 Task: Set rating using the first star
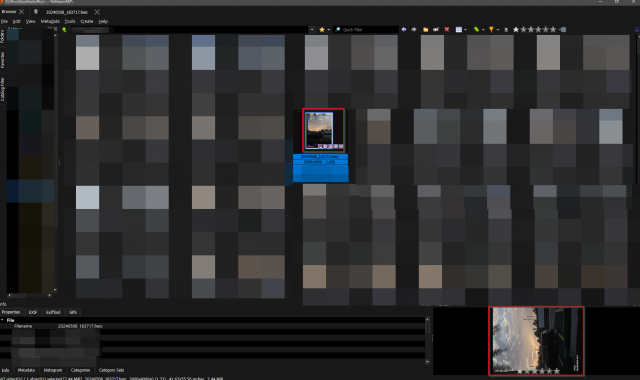[516, 29]
